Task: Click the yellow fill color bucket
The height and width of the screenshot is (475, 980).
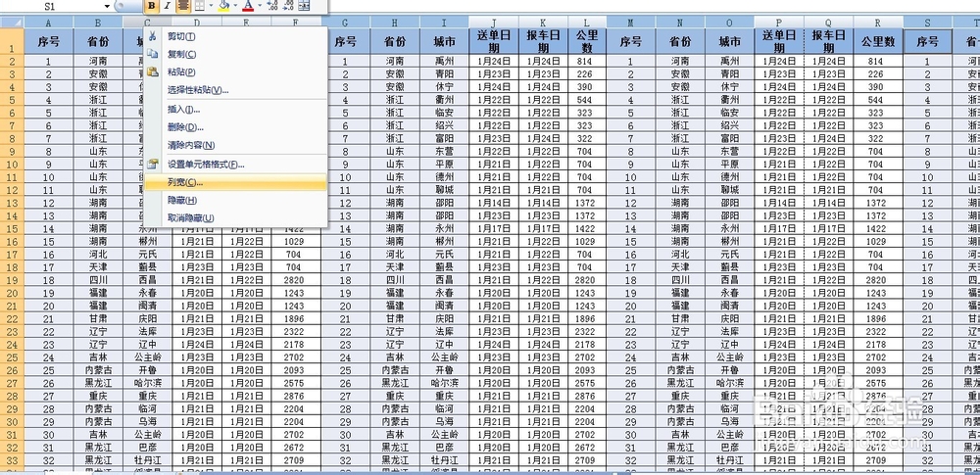Action: [224, 6]
